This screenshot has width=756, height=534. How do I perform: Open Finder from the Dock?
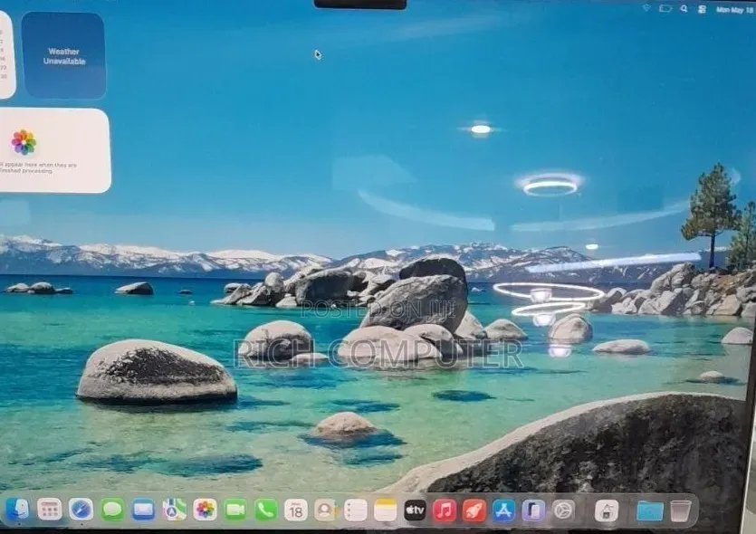(17, 510)
